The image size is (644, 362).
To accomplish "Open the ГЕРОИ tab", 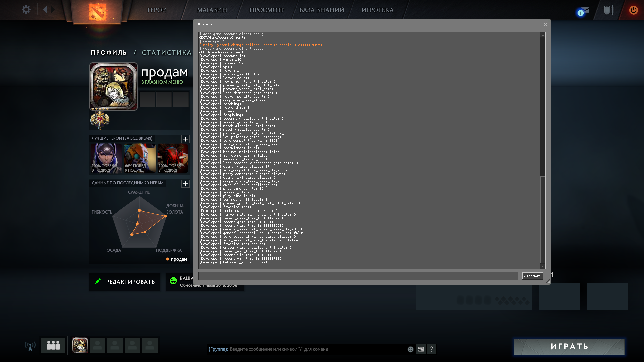I will (x=157, y=10).
